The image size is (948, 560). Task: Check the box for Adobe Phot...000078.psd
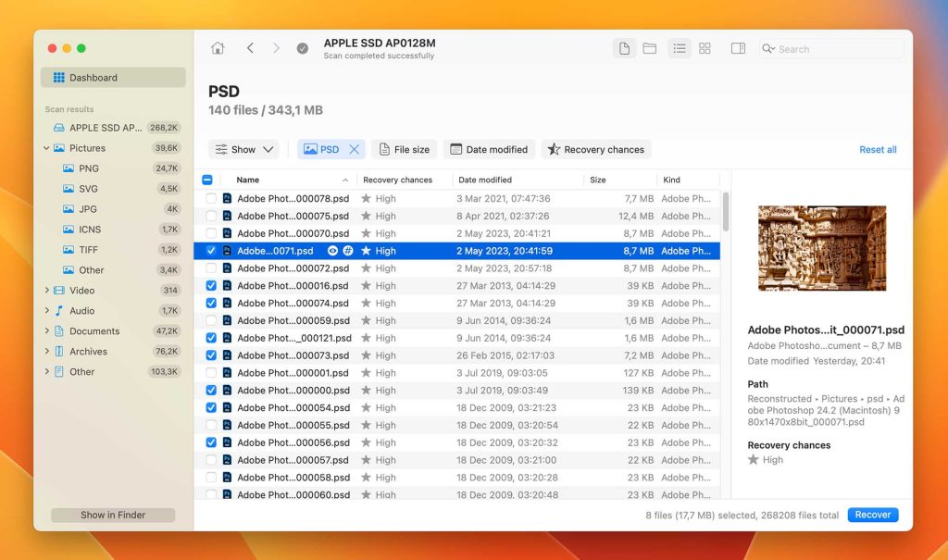210,198
